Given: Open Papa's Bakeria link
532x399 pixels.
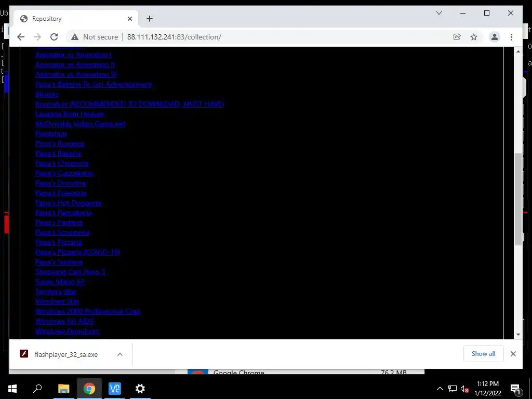Looking at the screenshot, I should (x=58, y=153).
